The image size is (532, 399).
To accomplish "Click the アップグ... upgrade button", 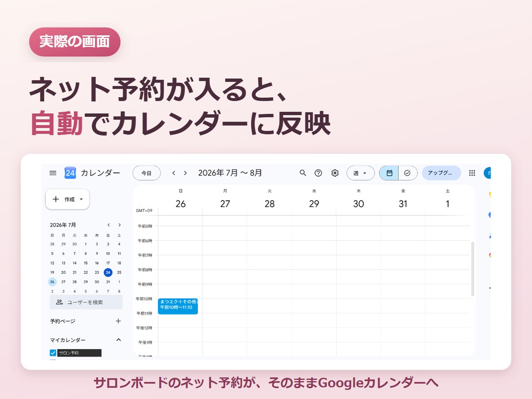I will coord(441,173).
